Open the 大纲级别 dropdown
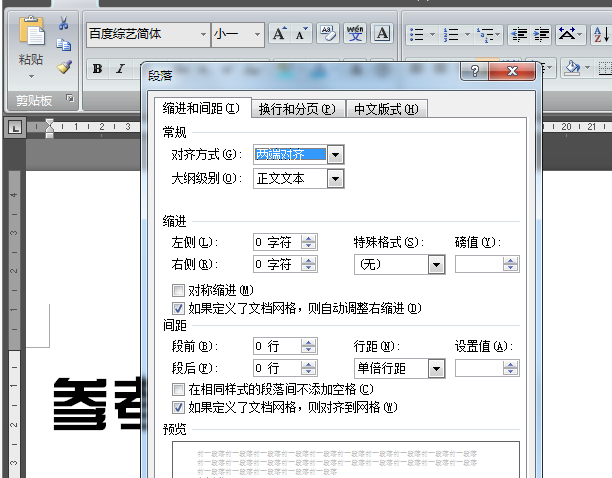612x478 pixels. (x=336, y=179)
